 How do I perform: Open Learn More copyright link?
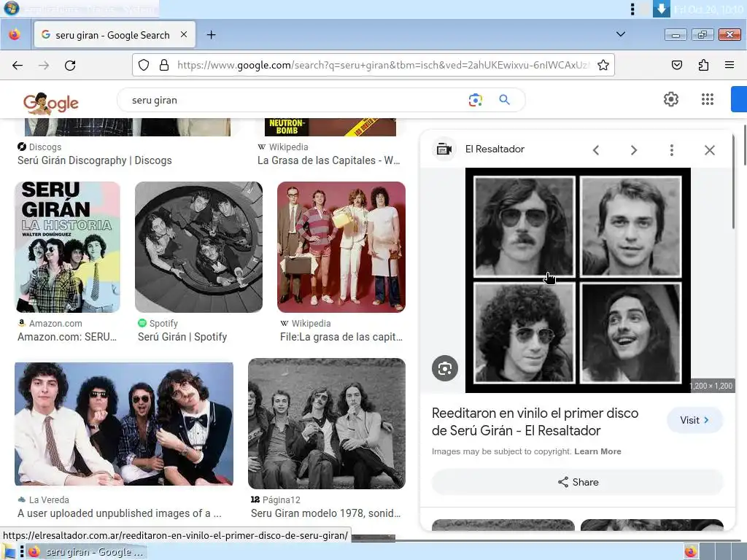[x=597, y=451]
